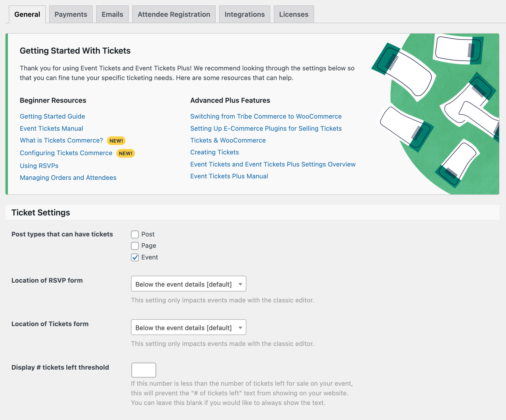
Task: Uncheck the Event post type checkbox
Action: tap(135, 257)
